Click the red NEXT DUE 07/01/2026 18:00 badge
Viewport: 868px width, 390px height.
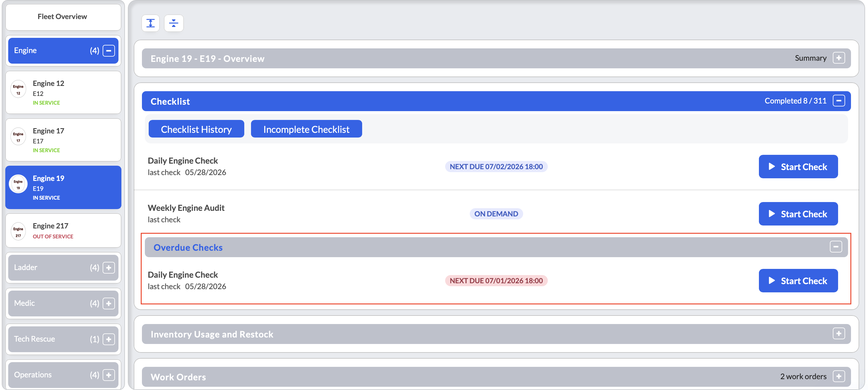496,280
